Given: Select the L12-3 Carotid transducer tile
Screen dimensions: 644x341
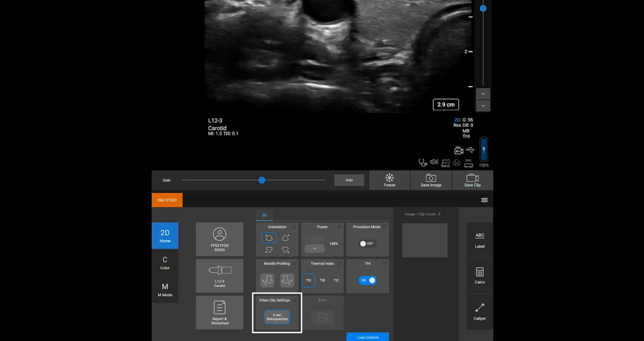Looking at the screenshot, I should click(219, 275).
